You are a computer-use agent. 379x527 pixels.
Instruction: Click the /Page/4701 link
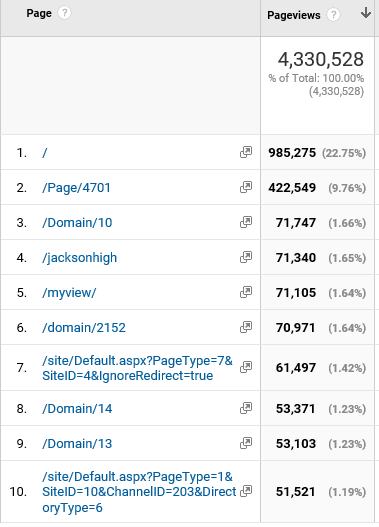(76, 188)
